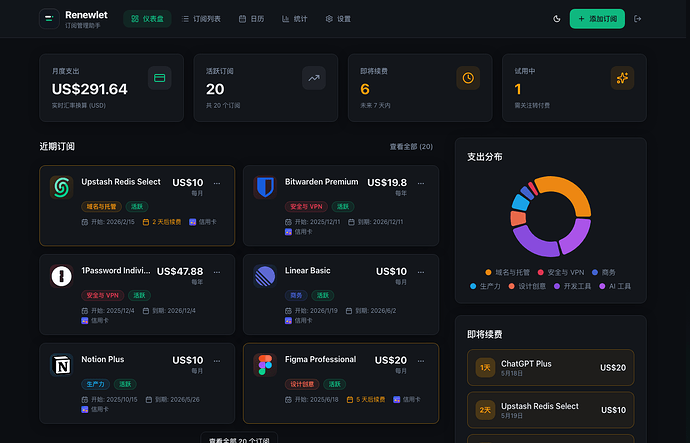Click the credit card icon in 月度支出 card
This screenshot has width=690, height=443.
pyautogui.click(x=159, y=78)
